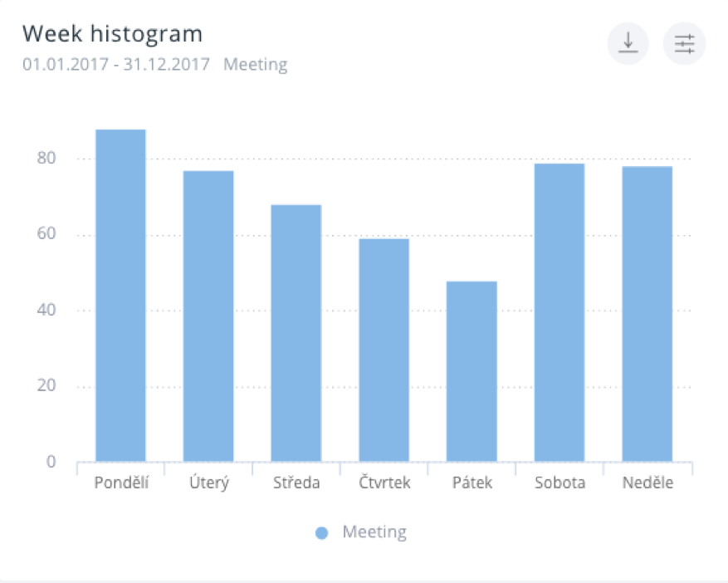Click the Čtvrtek axis label
Viewport: 728px width, 583px height.
384,483
